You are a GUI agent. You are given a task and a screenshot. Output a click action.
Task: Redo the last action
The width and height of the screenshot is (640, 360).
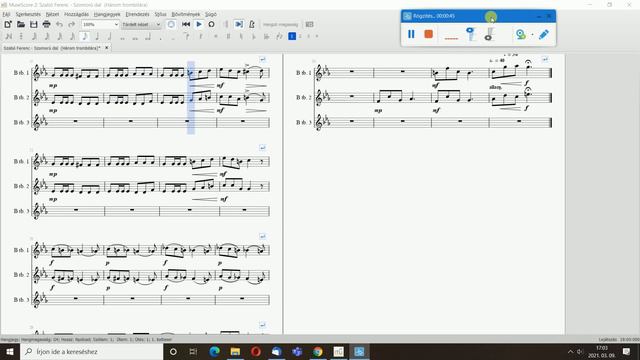click(71, 24)
